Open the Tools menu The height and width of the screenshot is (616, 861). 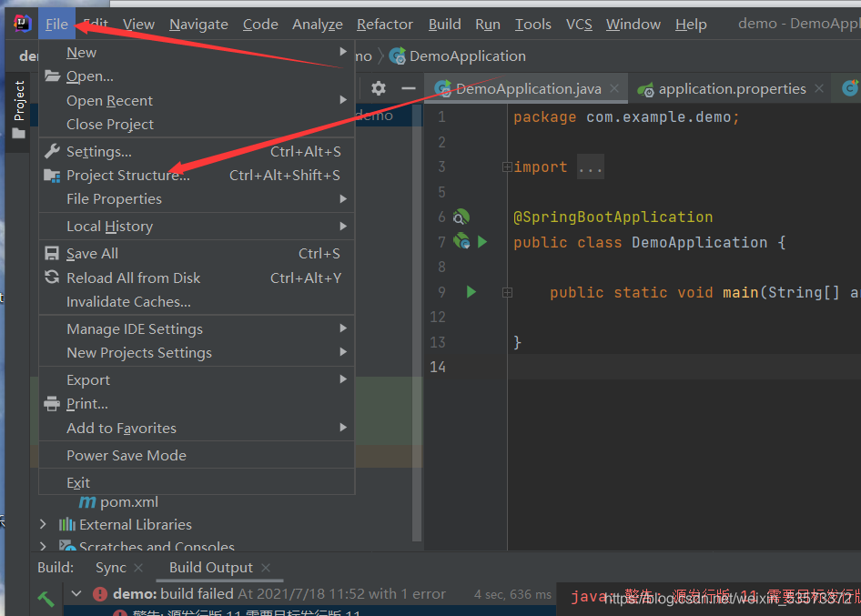coord(532,25)
